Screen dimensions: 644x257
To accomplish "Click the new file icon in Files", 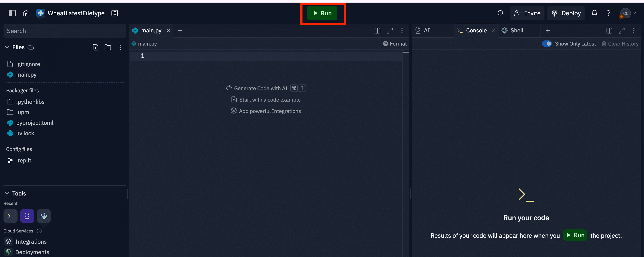I will point(96,47).
